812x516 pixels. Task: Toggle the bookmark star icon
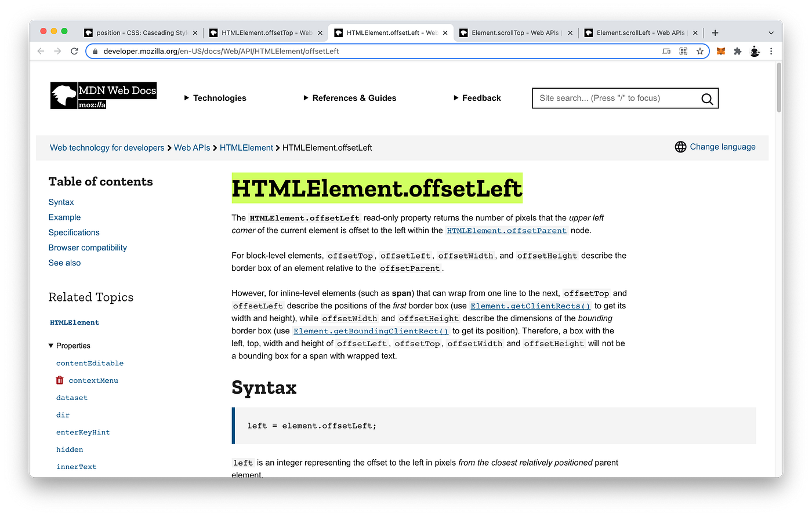tap(700, 51)
